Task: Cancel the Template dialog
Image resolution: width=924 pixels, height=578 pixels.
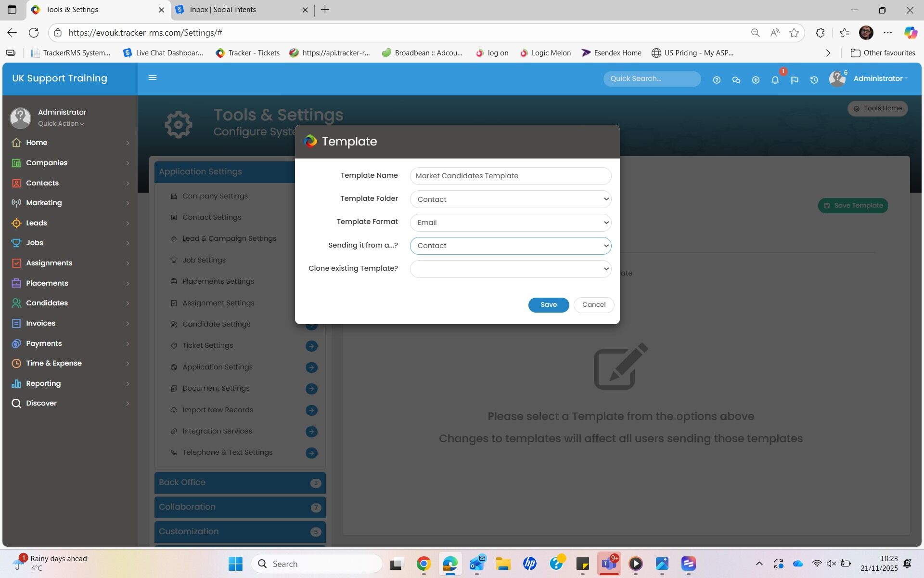Action: point(593,305)
